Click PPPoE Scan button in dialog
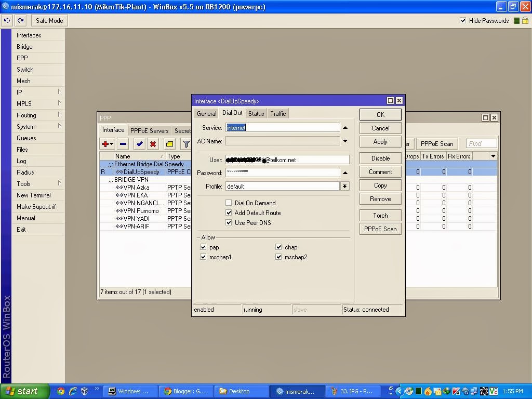The height and width of the screenshot is (399, 532). click(x=380, y=229)
